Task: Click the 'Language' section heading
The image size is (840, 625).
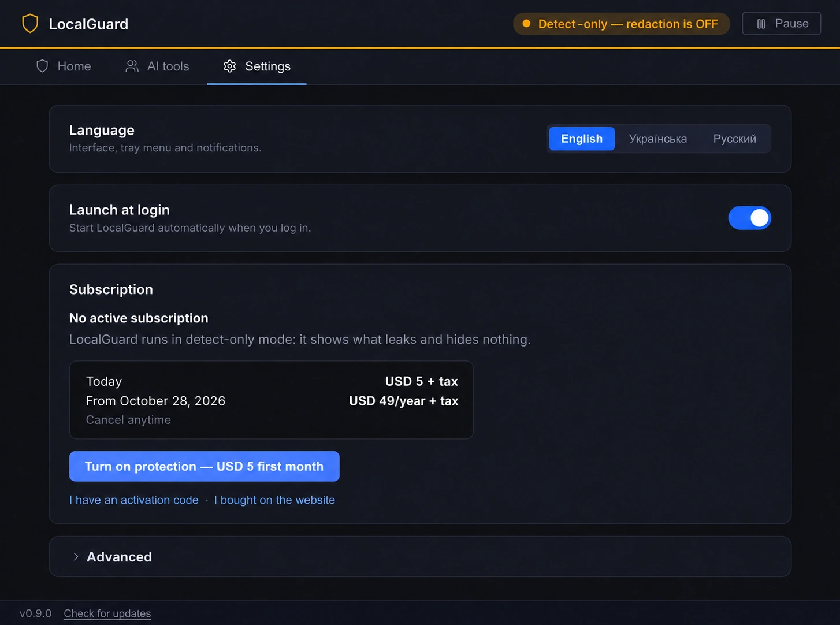Action: pyautogui.click(x=102, y=130)
